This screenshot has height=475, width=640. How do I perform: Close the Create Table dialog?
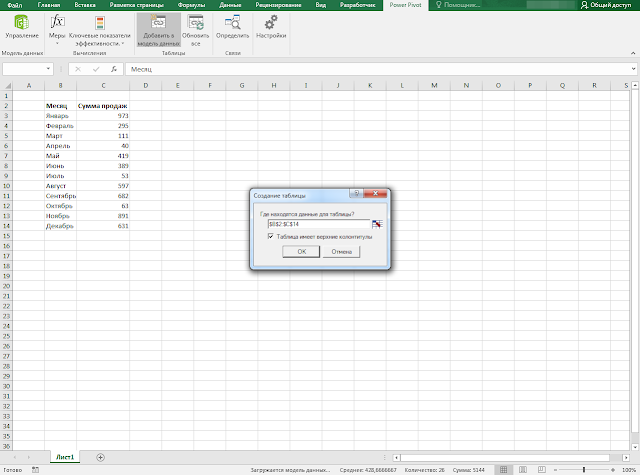[376, 193]
